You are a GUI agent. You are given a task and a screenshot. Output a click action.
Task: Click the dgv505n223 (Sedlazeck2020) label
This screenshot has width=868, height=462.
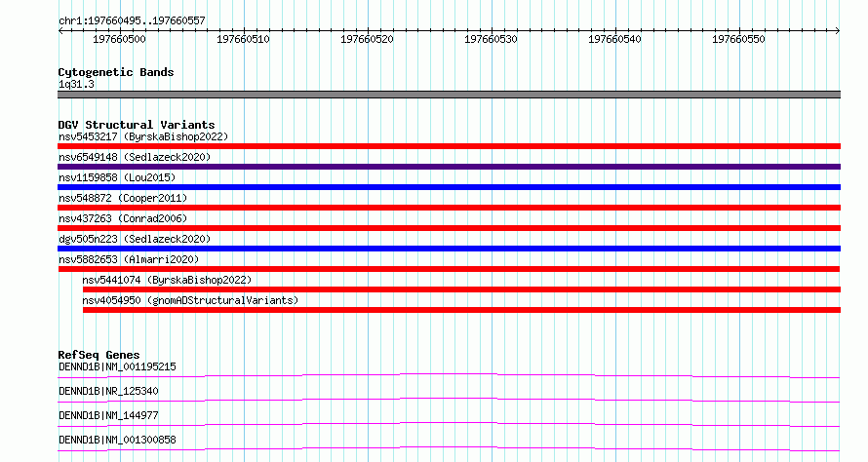click(135, 239)
